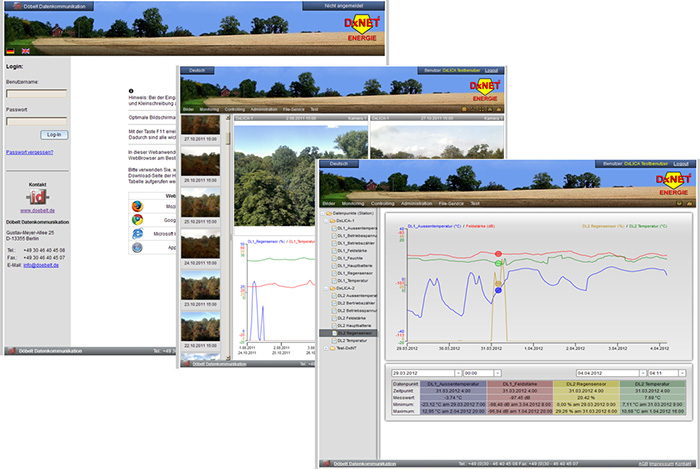The height and width of the screenshot is (469, 700).
Task: Select DL1_Hauptbatterie in data point tree
Action: click(355, 266)
